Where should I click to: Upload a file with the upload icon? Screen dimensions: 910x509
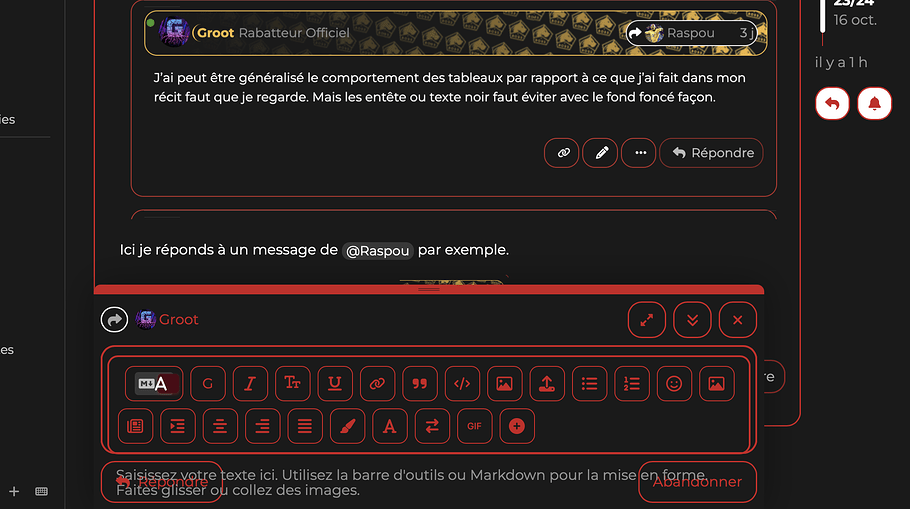547,384
